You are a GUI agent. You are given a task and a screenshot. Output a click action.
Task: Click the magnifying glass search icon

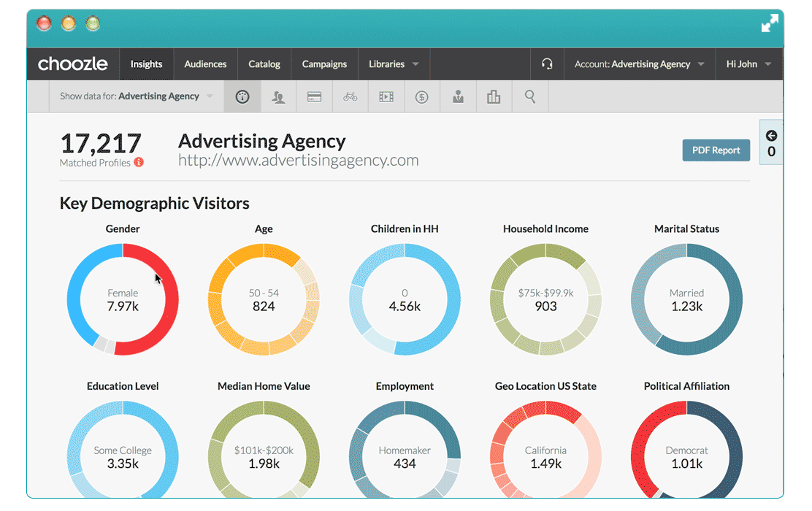pyautogui.click(x=529, y=97)
